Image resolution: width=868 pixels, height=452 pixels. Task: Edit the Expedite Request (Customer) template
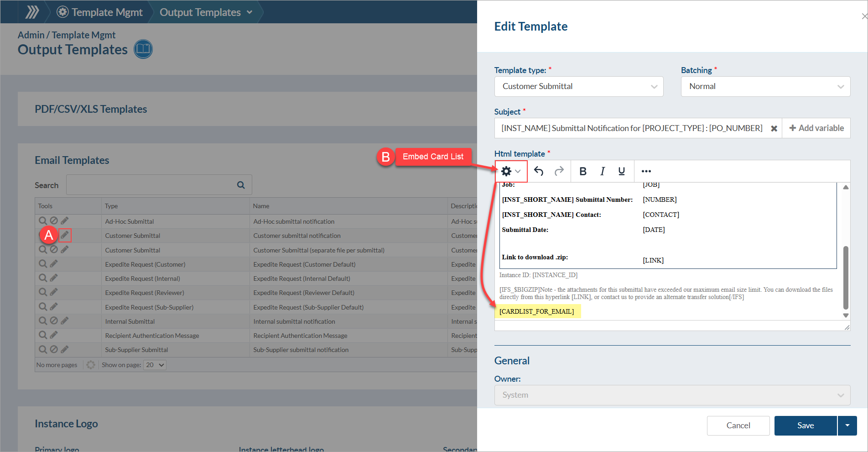pos(54,264)
